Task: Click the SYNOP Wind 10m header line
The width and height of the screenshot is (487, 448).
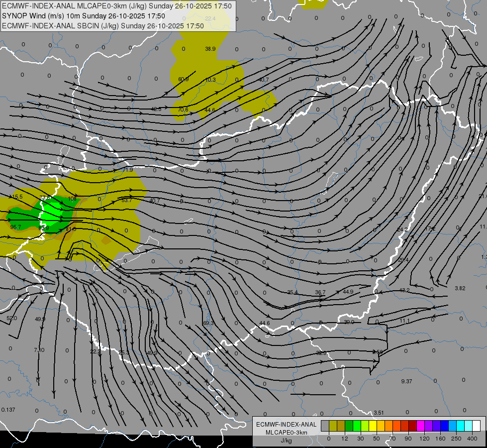Action: (x=84, y=16)
